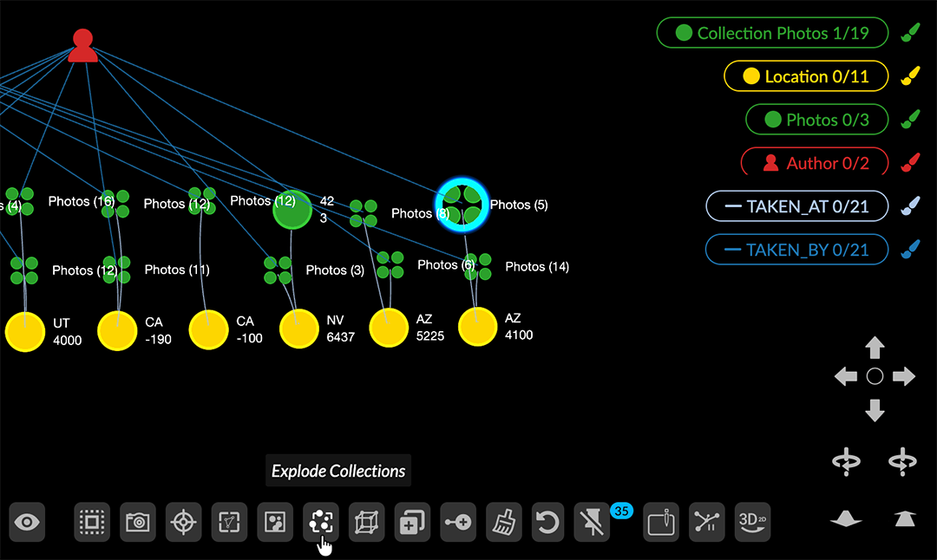This screenshot has width=937, height=560.
Task: Open the red Author color paintbrush
Action: pyautogui.click(x=909, y=163)
